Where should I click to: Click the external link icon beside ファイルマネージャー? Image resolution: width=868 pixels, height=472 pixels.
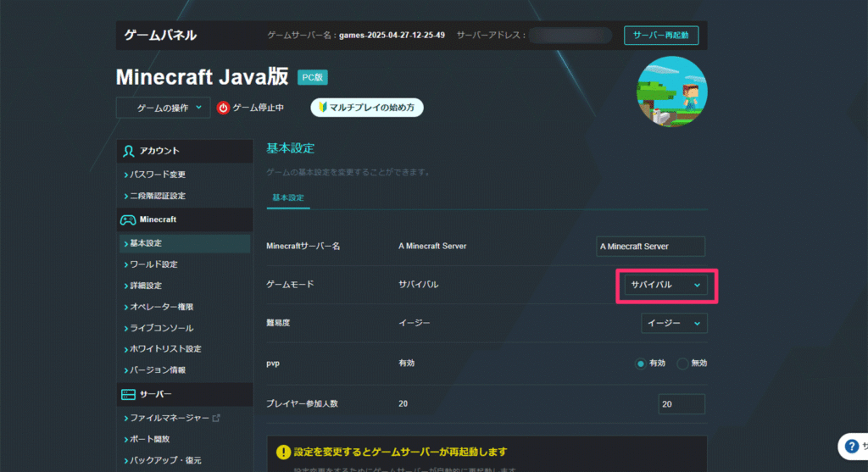[216, 418]
